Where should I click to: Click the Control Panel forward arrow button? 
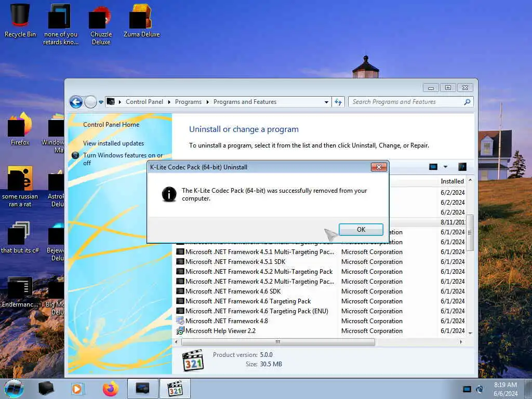[x=90, y=102]
